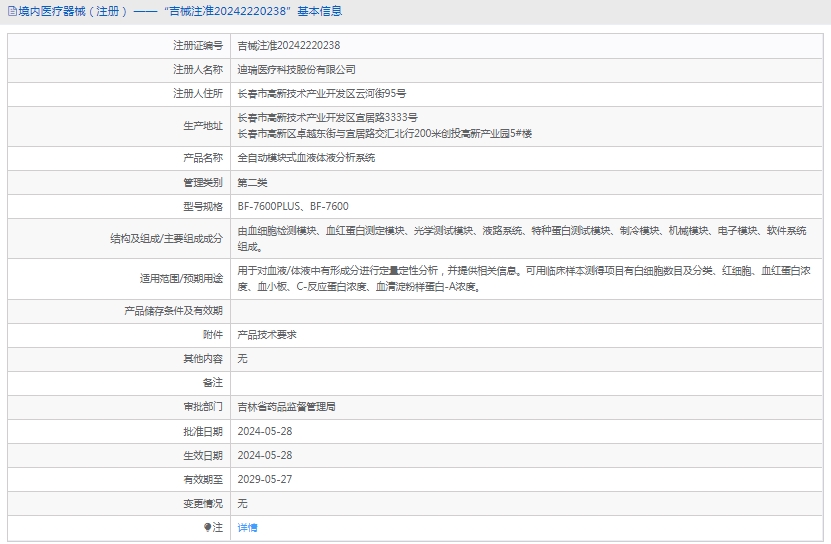
Task: Click management category value 第二类
Action: click(x=252, y=182)
